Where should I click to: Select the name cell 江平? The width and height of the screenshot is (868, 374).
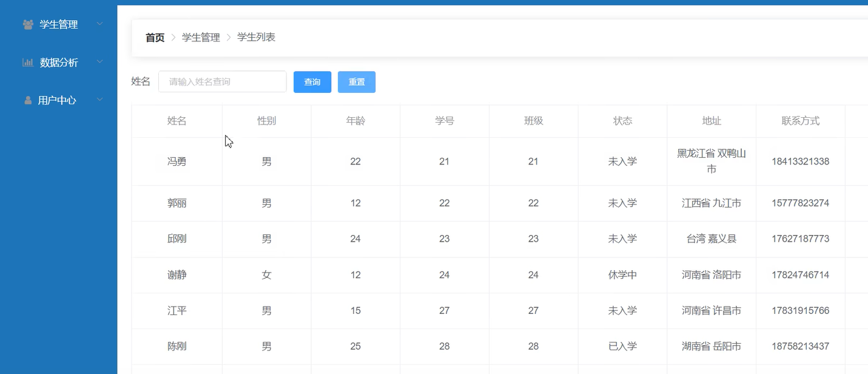[177, 310]
